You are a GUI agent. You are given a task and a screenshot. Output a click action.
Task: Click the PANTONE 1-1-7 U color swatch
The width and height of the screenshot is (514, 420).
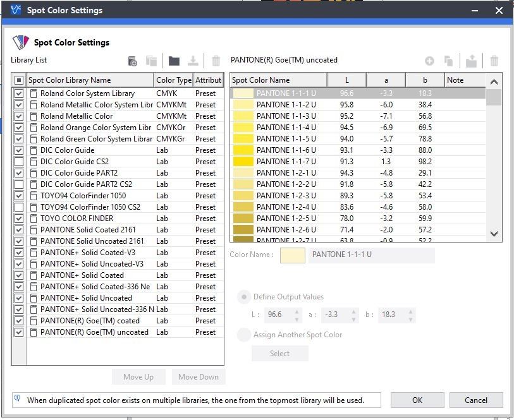coord(243,162)
